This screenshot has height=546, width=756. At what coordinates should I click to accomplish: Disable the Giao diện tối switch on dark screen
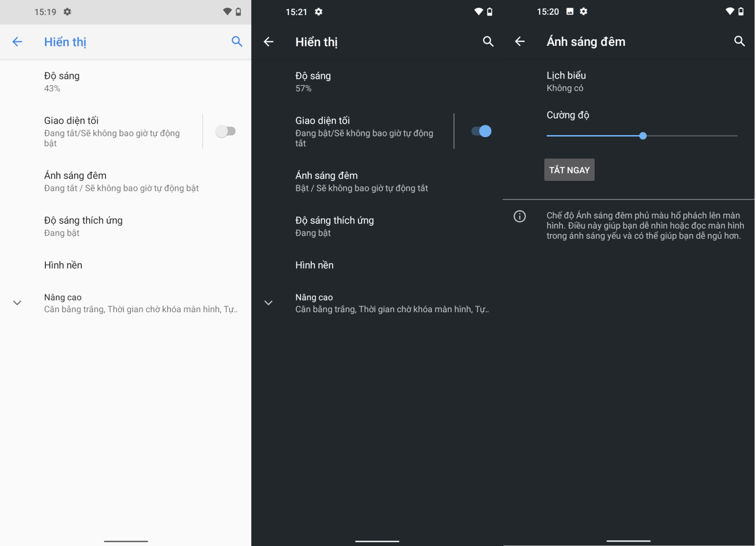(x=481, y=131)
